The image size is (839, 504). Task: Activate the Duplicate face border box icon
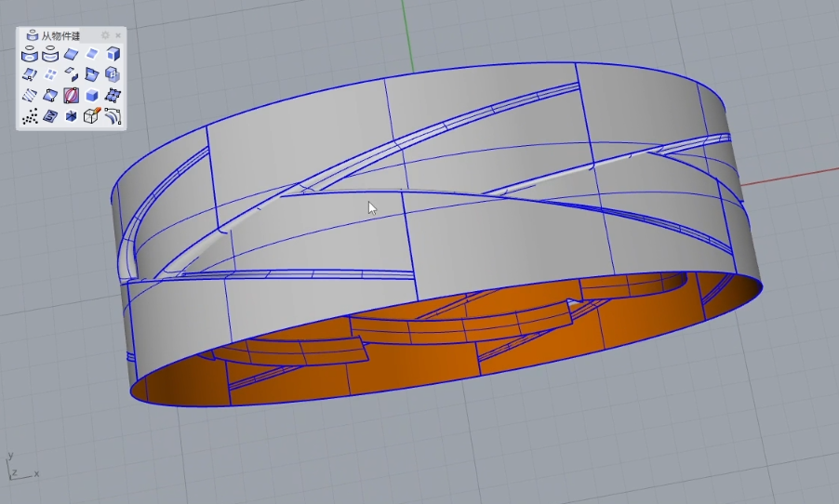point(113,54)
